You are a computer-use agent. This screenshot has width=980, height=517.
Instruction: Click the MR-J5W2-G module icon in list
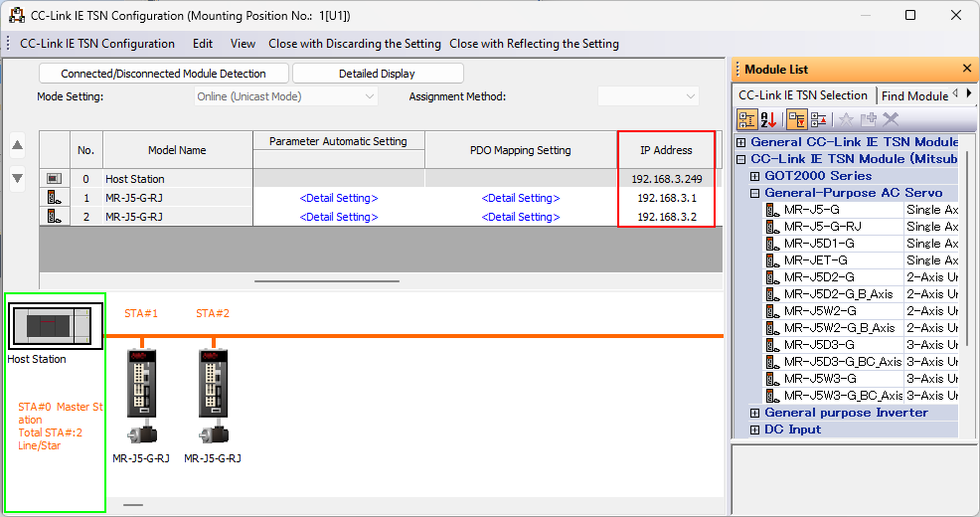(773, 311)
